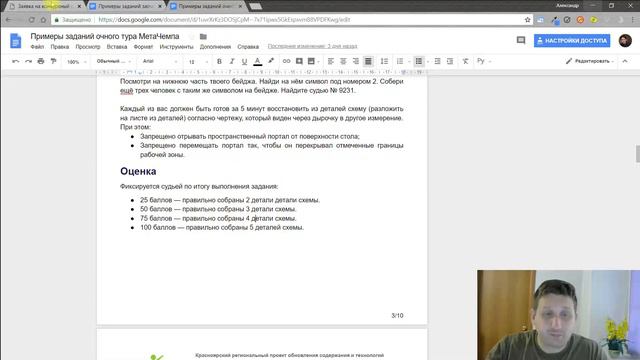Open the Правка menu
This screenshot has width=640, height=360.
click(60, 47)
